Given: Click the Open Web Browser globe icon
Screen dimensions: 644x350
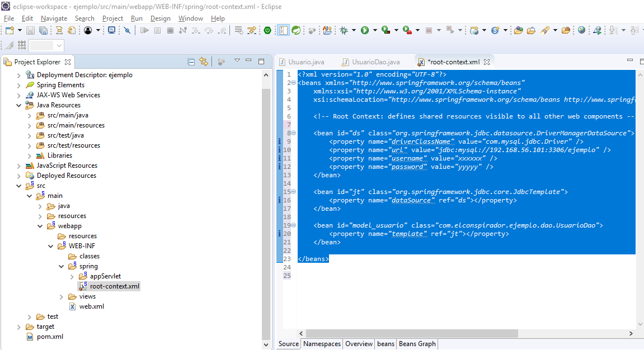Looking at the screenshot, I should coord(581,30).
